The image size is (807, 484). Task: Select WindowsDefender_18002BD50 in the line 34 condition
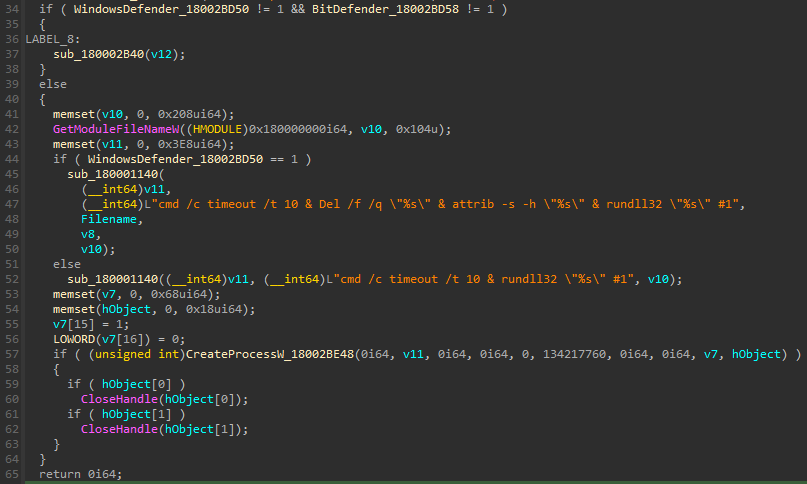[x=161, y=9]
